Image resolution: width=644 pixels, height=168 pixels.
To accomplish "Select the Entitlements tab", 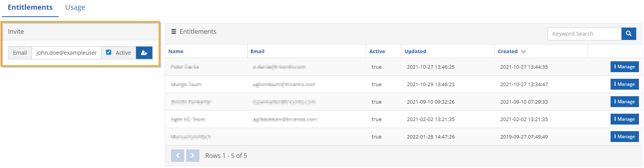I will (x=30, y=7).
